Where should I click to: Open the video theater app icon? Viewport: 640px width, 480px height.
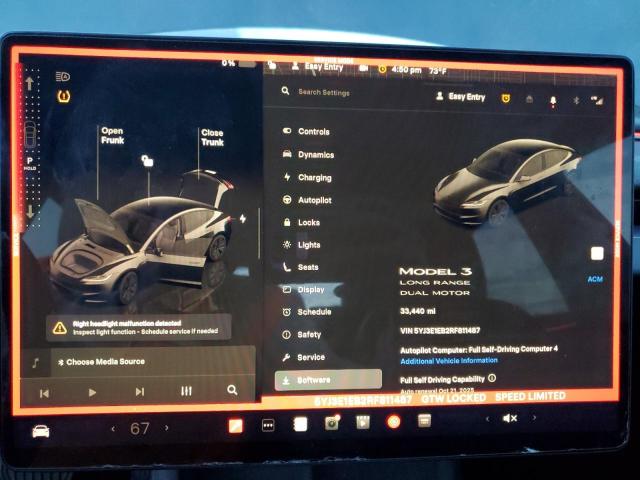pos(363,422)
